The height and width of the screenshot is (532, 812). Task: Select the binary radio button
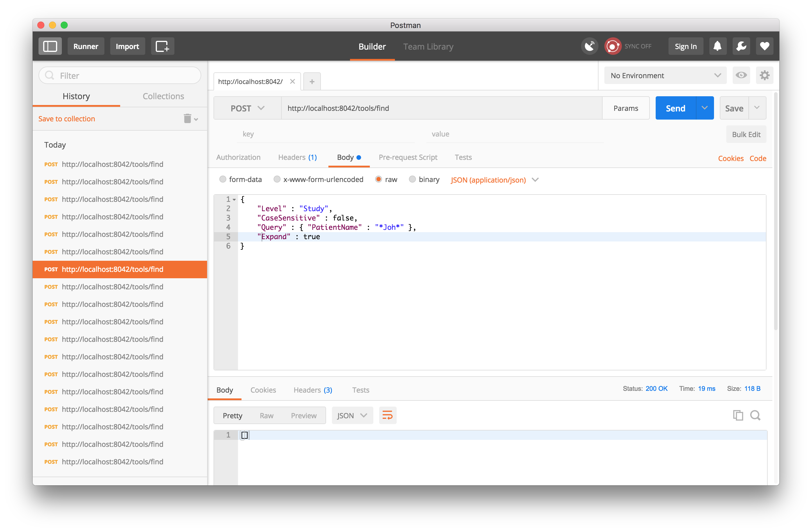click(412, 179)
